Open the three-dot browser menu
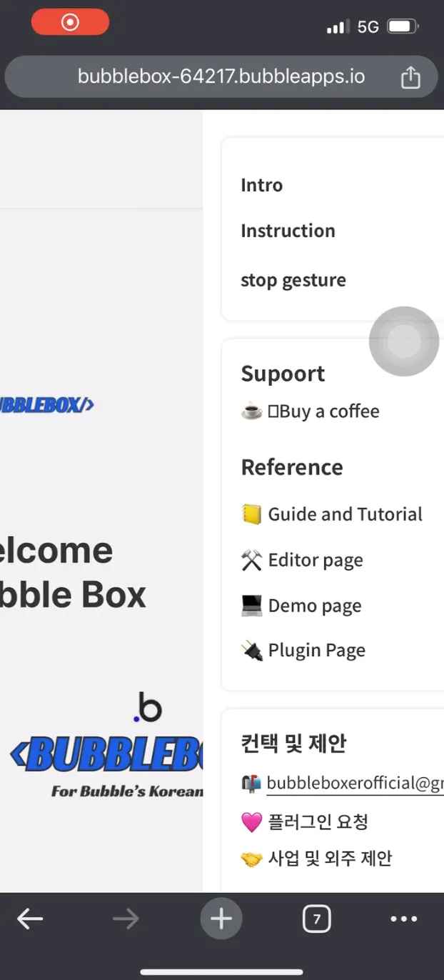This screenshot has width=444, height=980. tap(404, 919)
